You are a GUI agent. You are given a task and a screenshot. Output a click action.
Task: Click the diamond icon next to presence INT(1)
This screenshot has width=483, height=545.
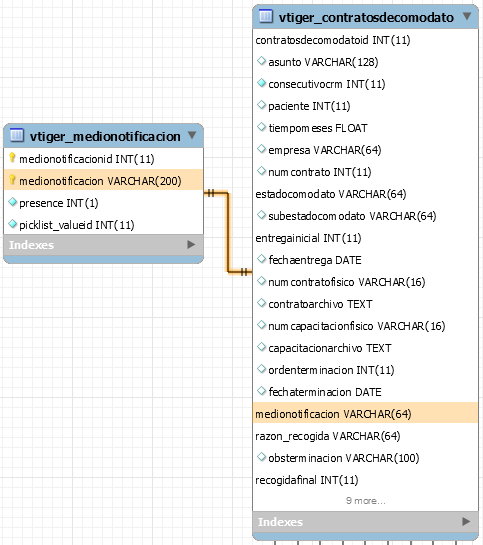click(x=13, y=202)
